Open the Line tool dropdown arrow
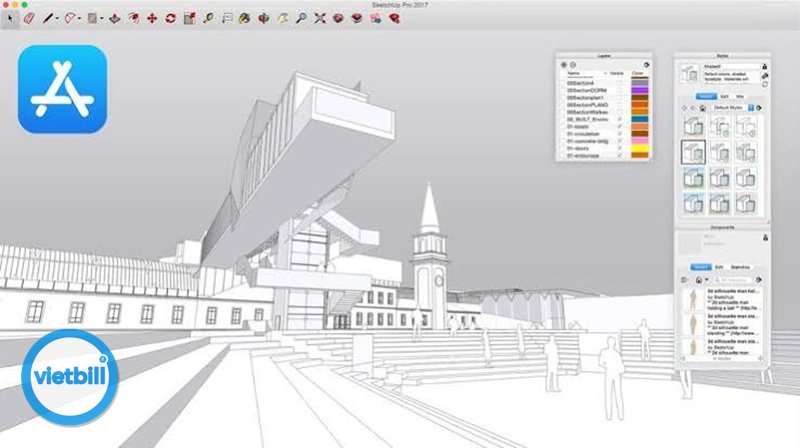The height and width of the screenshot is (448, 800). [57, 19]
